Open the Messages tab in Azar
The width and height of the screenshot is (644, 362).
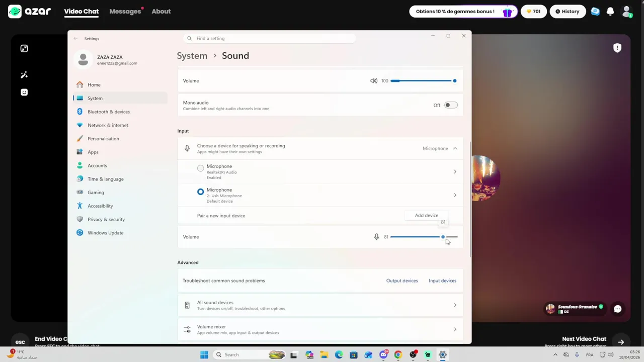[x=125, y=11]
